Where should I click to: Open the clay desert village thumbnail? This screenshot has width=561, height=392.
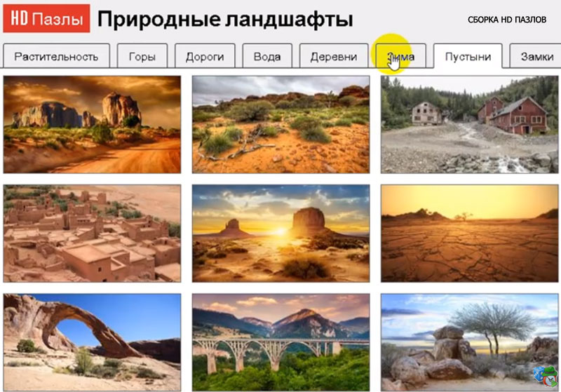(x=92, y=234)
